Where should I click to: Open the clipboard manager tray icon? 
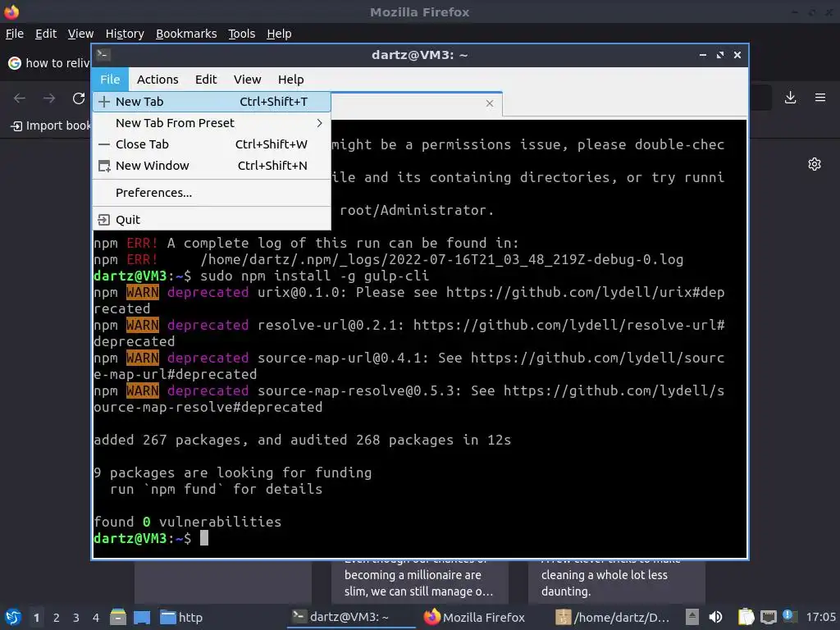[x=746, y=617]
